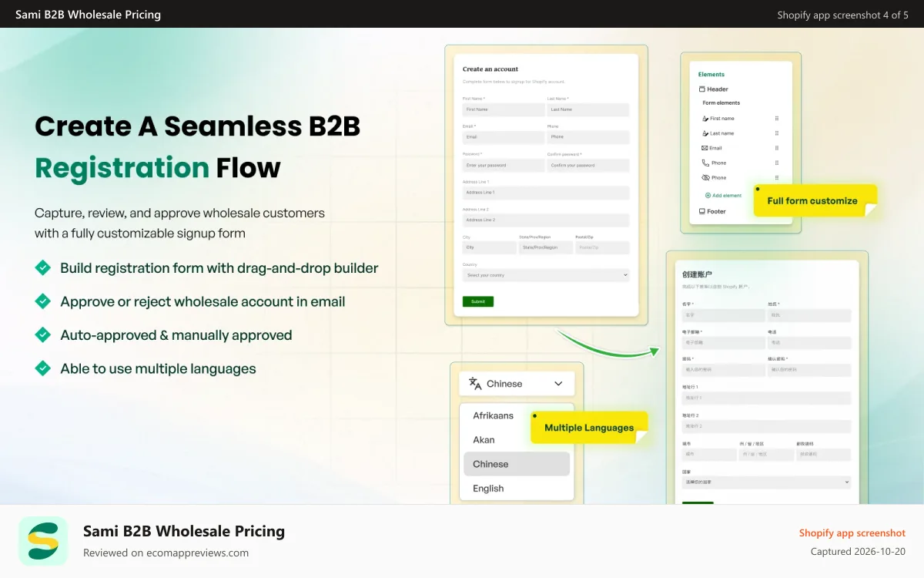Click the Confirm your password field

(588, 165)
